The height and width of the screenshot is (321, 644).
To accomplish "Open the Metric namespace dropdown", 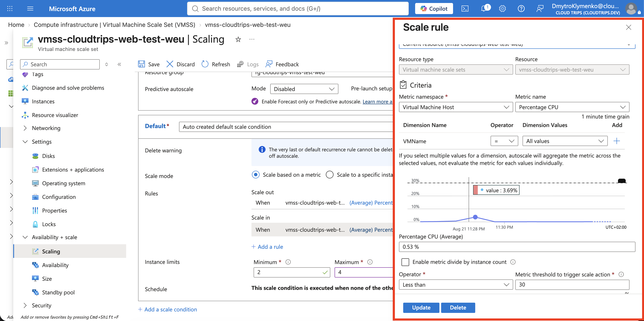I will [456, 107].
